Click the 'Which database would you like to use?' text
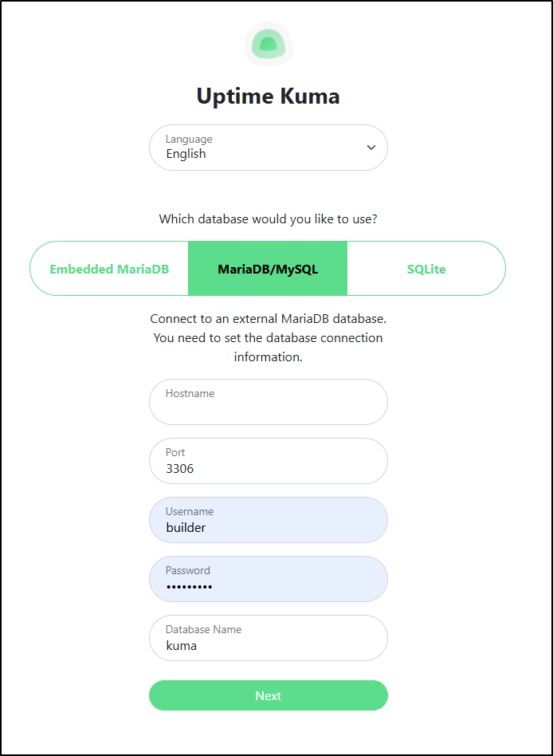 269,219
